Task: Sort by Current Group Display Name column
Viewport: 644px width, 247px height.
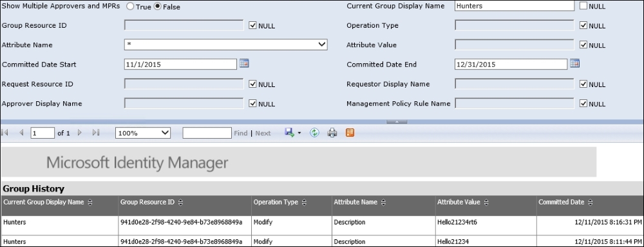Action: click(90, 203)
